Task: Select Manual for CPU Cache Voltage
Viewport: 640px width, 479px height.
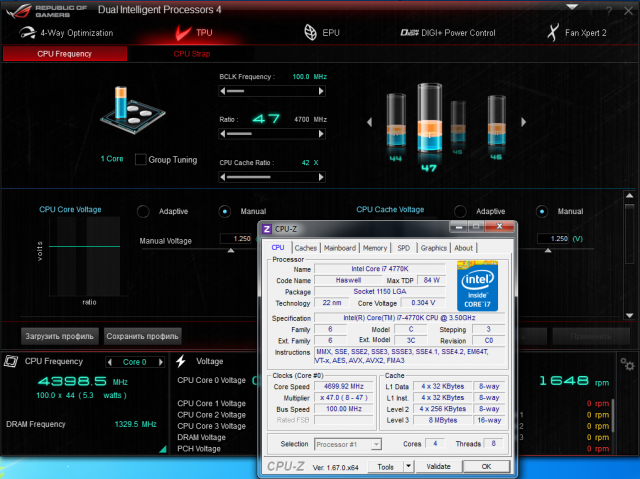Action: click(x=542, y=211)
